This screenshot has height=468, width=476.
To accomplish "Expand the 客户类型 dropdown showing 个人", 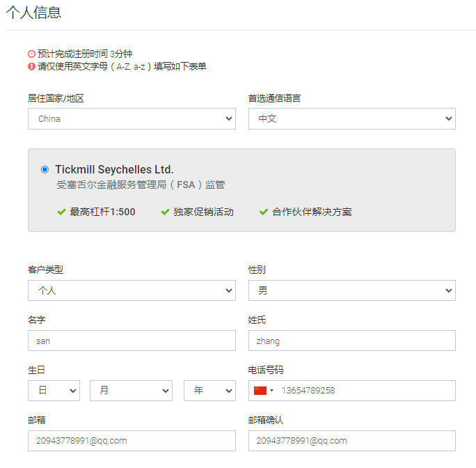I will point(132,290).
